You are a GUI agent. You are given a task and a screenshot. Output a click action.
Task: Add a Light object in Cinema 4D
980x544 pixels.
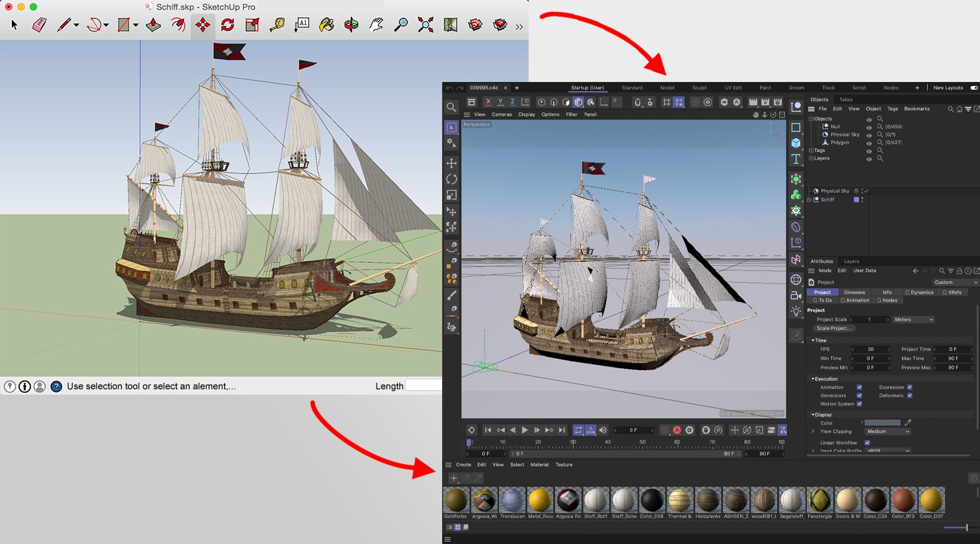[x=796, y=311]
